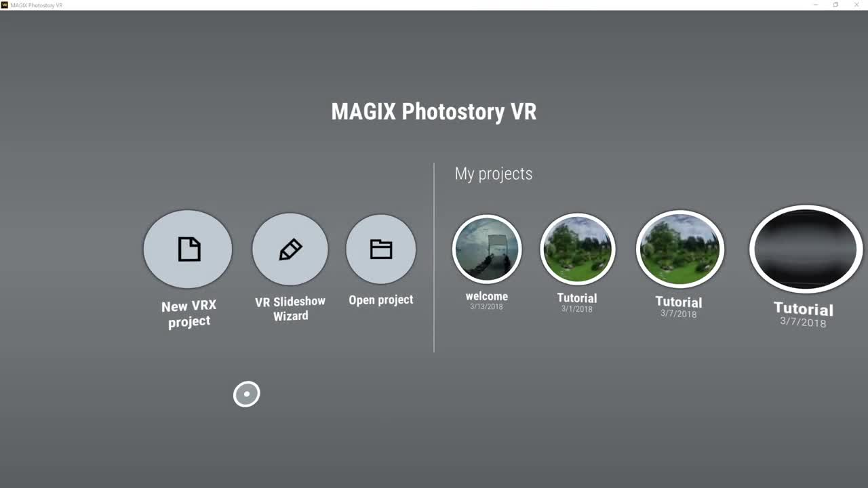Click the "VR Slideshow Wizard" text label

pos(290,308)
